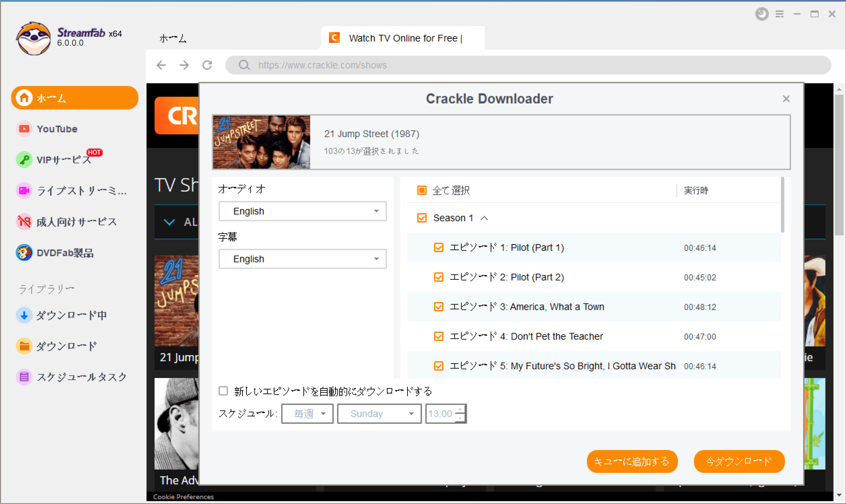The width and height of the screenshot is (846, 504).
Task: Toggle the Season 1 checkbox
Action: pyautogui.click(x=422, y=218)
